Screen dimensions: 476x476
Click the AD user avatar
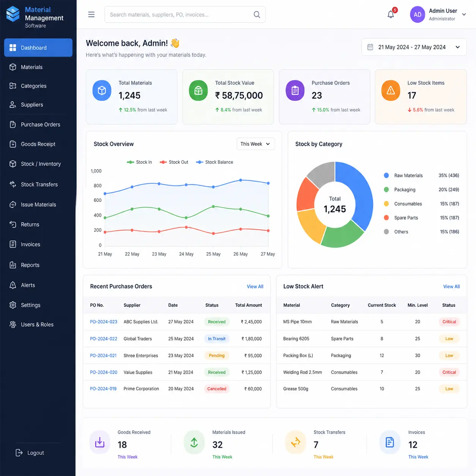click(418, 14)
